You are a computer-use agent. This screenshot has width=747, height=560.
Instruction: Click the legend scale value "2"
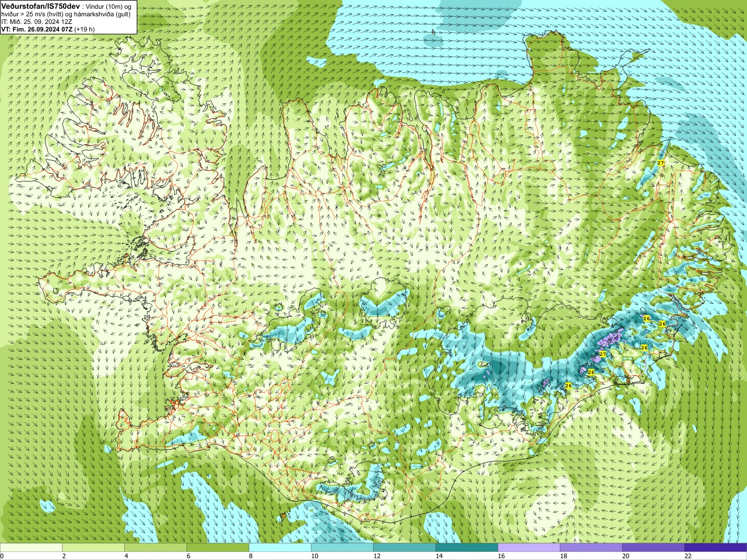click(x=64, y=556)
